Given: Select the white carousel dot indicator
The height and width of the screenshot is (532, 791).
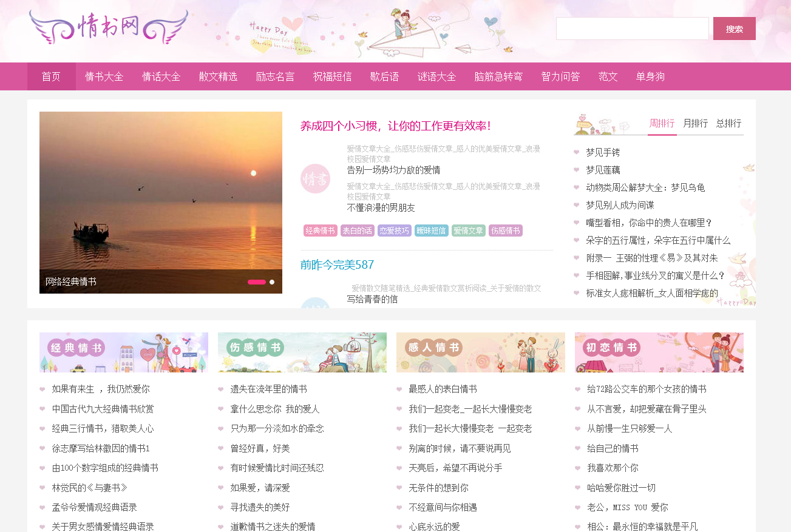Looking at the screenshot, I should 272,282.
